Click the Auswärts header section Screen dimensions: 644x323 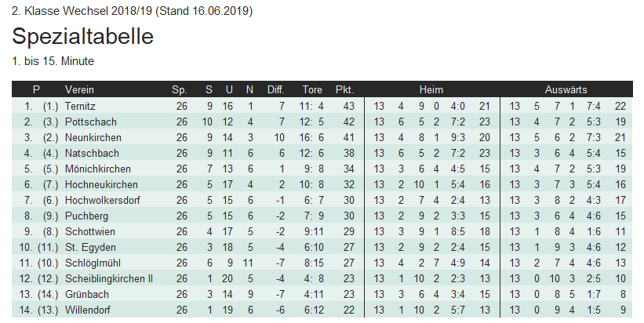[566, 89]
